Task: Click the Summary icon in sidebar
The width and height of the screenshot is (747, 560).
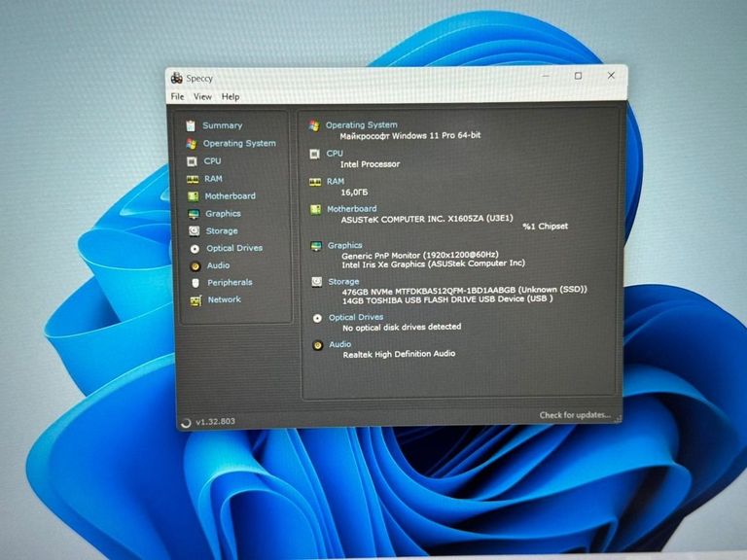Action: [x=191, y=125]
